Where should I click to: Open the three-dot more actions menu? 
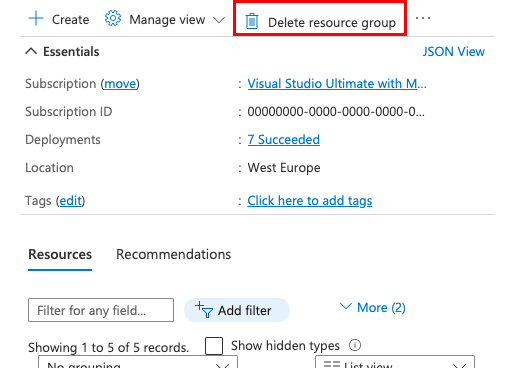423,18
